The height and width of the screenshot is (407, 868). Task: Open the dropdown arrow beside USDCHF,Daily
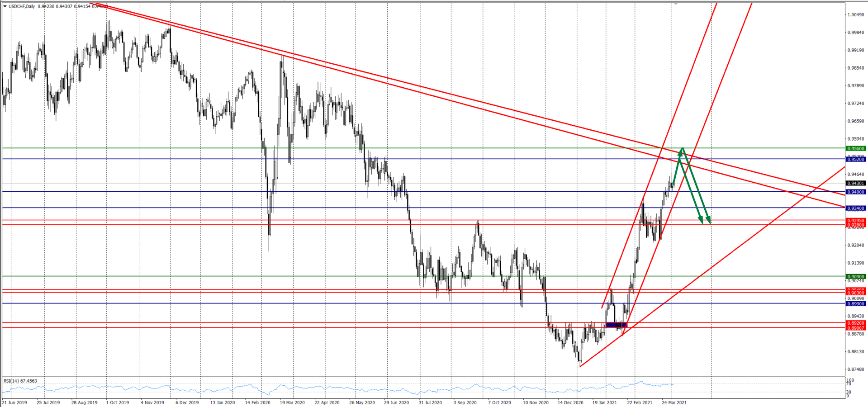[x=5, y=6]
